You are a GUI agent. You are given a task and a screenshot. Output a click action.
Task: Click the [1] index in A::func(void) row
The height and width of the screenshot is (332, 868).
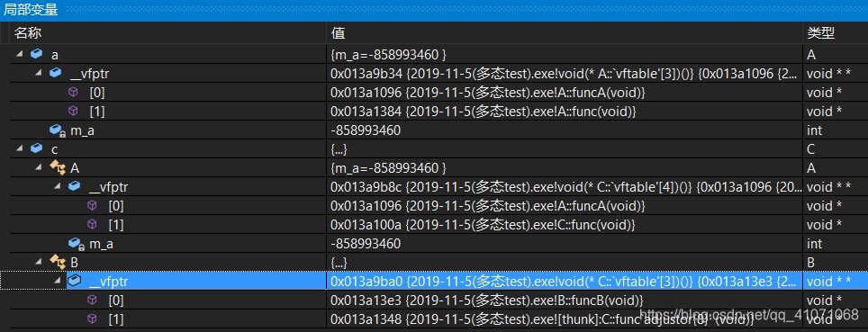point(97,112)
